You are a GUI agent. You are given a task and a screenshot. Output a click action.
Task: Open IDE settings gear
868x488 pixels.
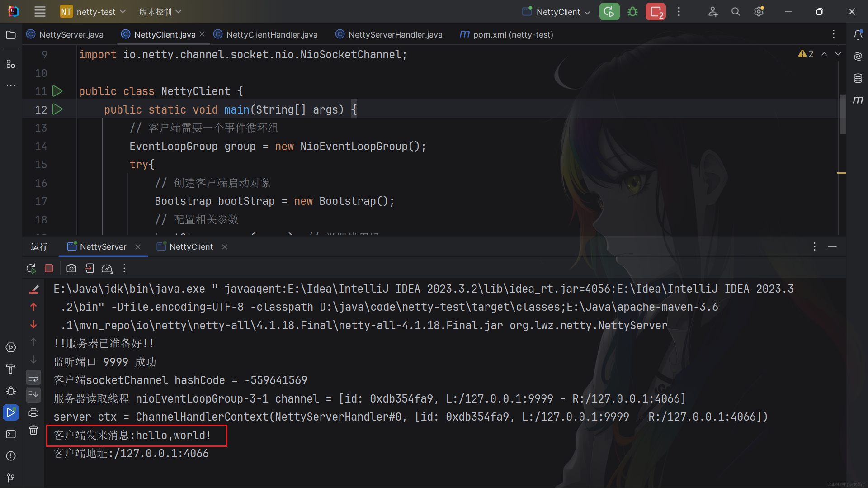pyautogui.click(x=759, y=12)
